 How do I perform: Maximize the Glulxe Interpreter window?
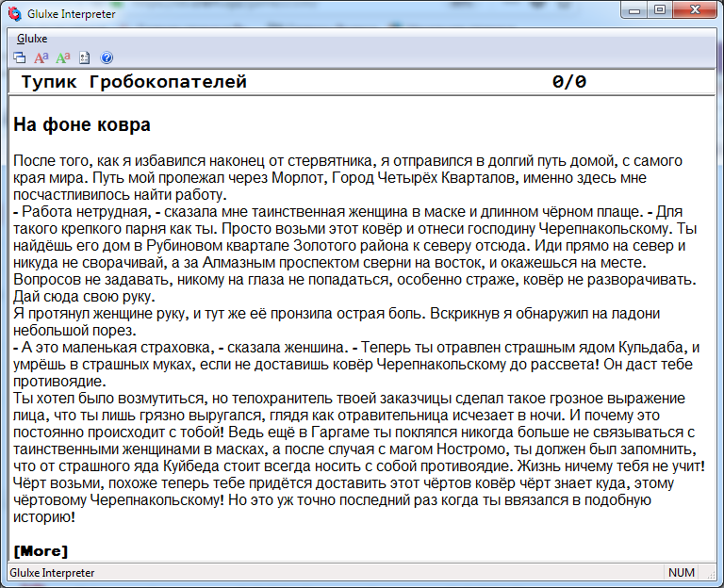(659, 9)
